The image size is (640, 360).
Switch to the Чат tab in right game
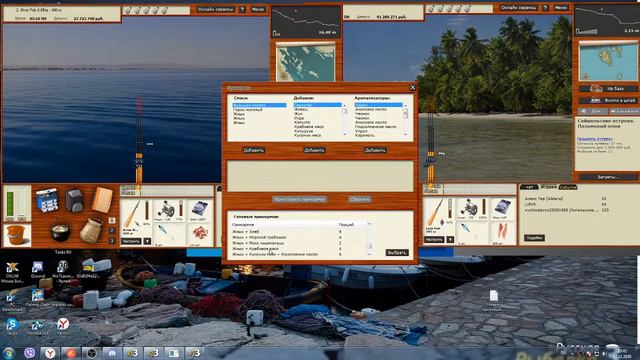[529, 187]
